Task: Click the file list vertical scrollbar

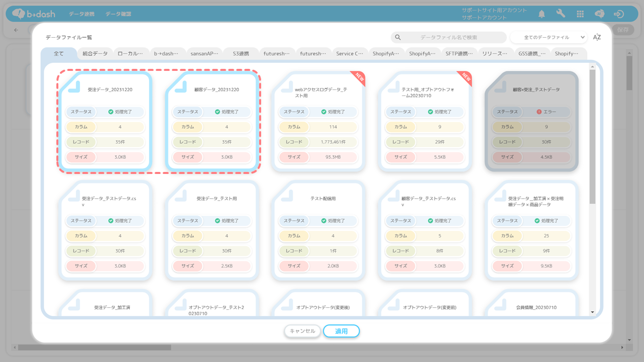Action: [x=592, y=137]
